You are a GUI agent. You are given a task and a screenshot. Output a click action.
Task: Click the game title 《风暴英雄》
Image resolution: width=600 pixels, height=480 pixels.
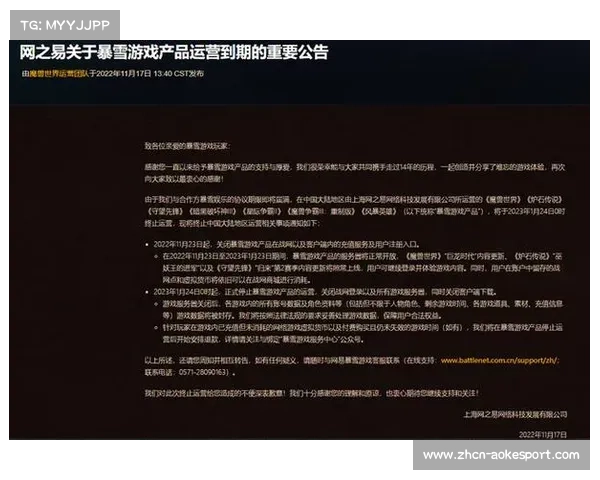[x=379, y=212]
